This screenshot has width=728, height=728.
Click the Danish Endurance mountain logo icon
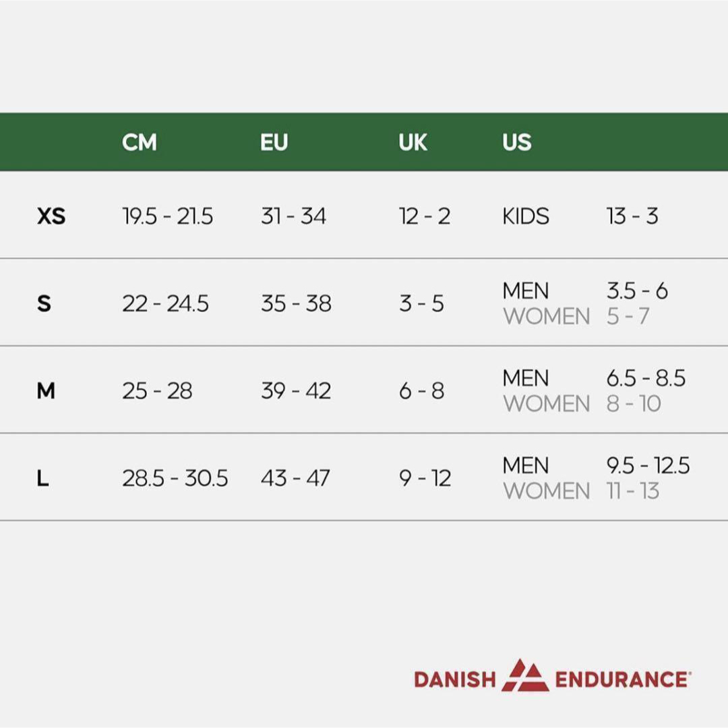click(x=525, y=675)
